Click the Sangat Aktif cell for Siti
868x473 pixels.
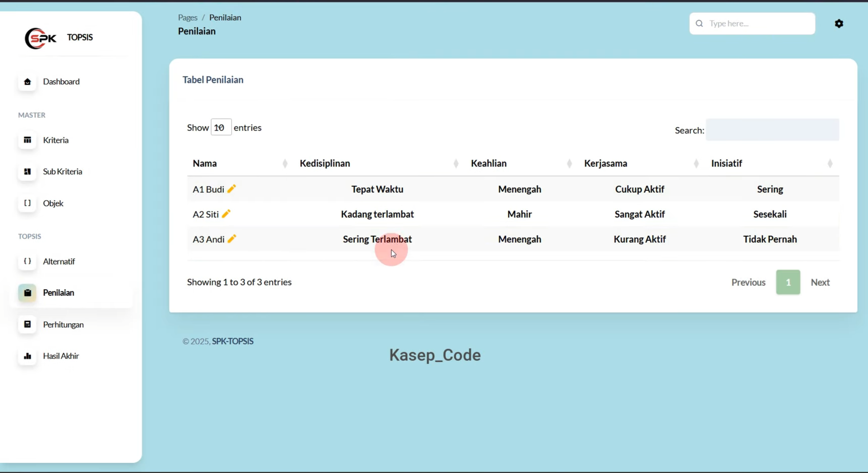click(639, 214)
